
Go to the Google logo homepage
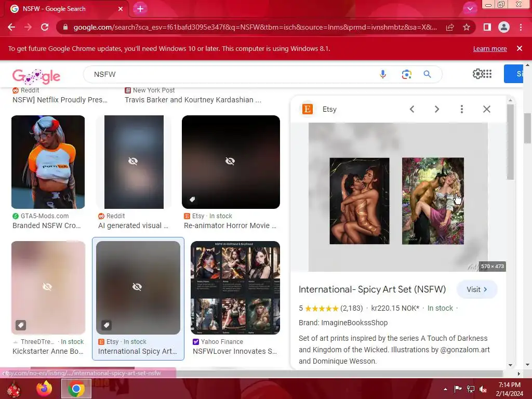(x=36, y=76)
